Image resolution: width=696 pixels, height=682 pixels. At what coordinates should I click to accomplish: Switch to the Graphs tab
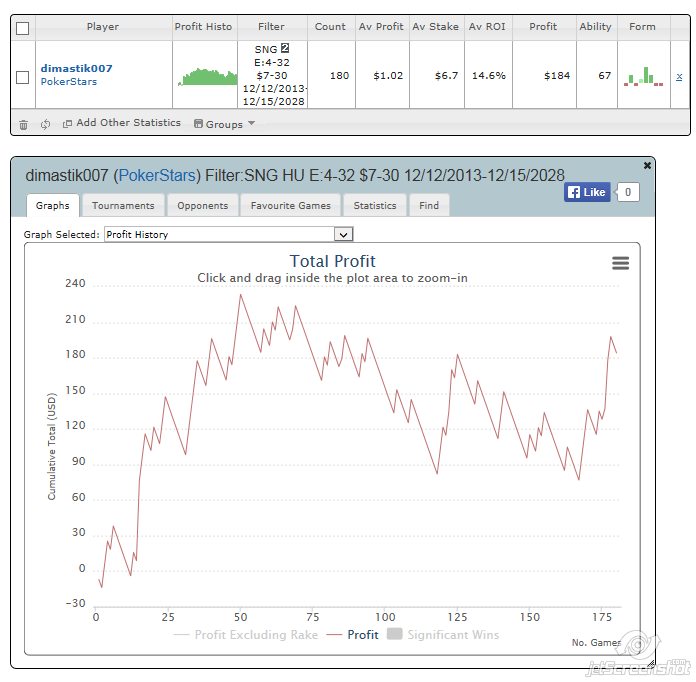click(x=53, y=206)
